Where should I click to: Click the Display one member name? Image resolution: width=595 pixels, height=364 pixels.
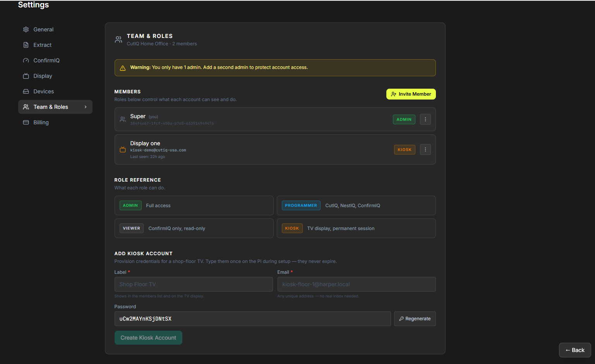click(x=145, y=143)
